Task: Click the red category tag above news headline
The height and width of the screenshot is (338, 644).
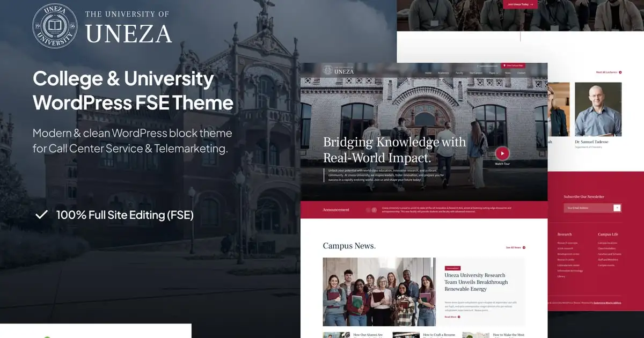Action: (x=452, y=268)
